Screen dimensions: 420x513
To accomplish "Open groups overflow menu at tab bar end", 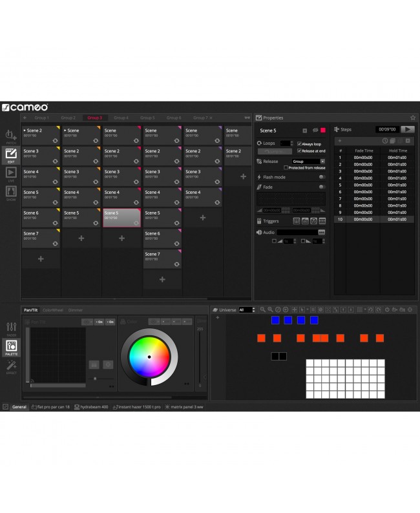I will pyautogui.click(x=247, y=118).
